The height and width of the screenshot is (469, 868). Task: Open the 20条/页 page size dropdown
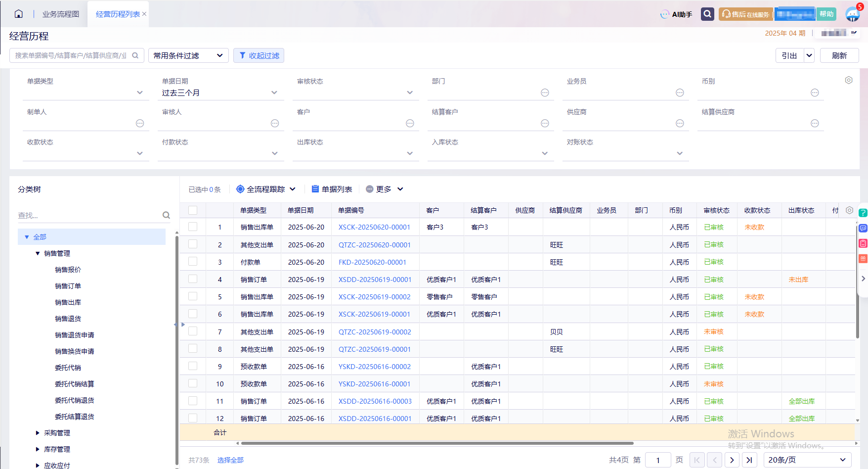pos(807,460)
